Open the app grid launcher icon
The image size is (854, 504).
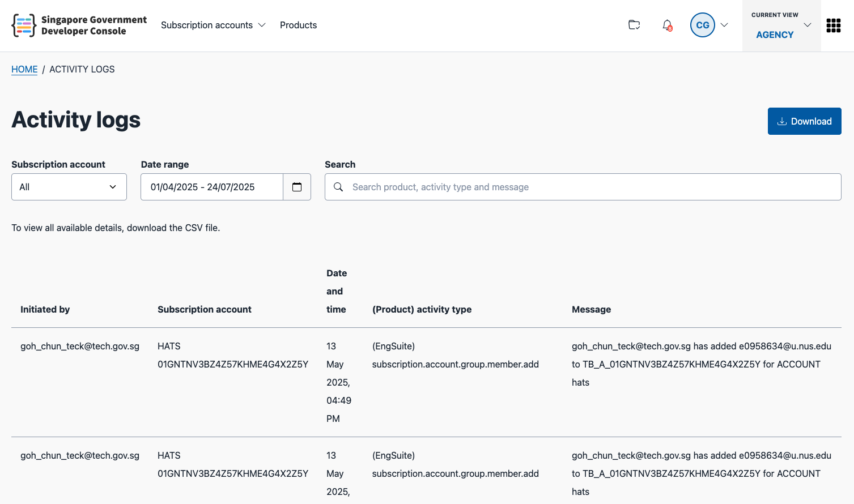point(833,25)
